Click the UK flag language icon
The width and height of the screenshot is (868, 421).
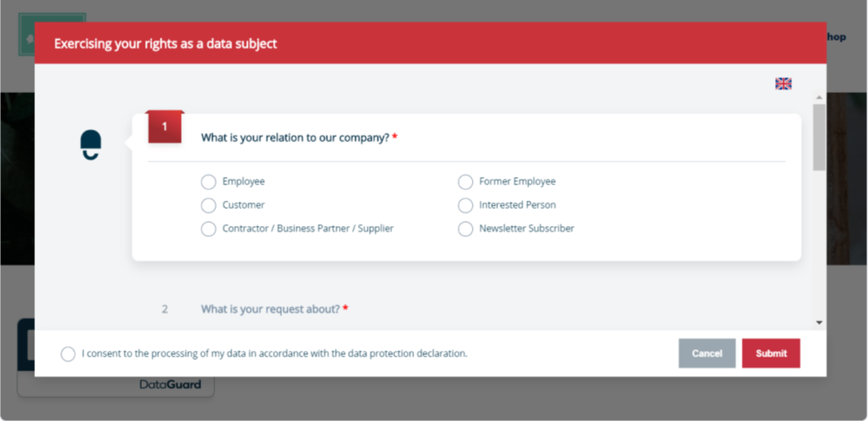783,84
